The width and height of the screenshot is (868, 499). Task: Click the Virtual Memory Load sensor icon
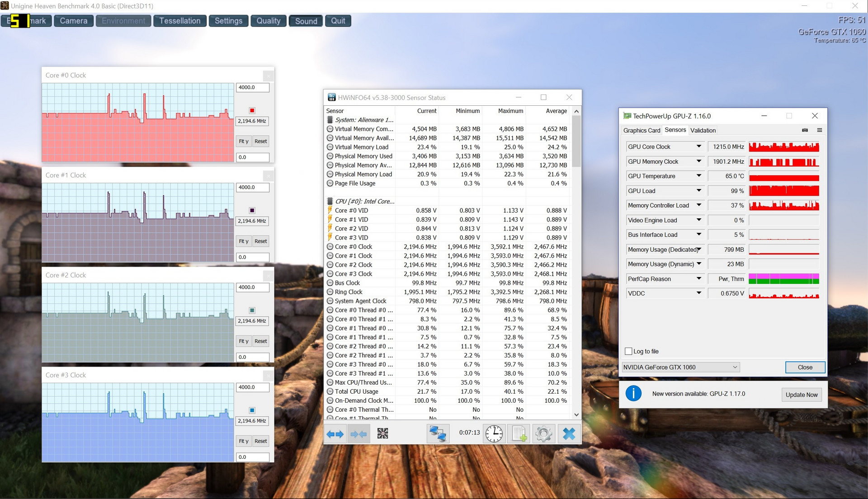click(x=330, y=147)
